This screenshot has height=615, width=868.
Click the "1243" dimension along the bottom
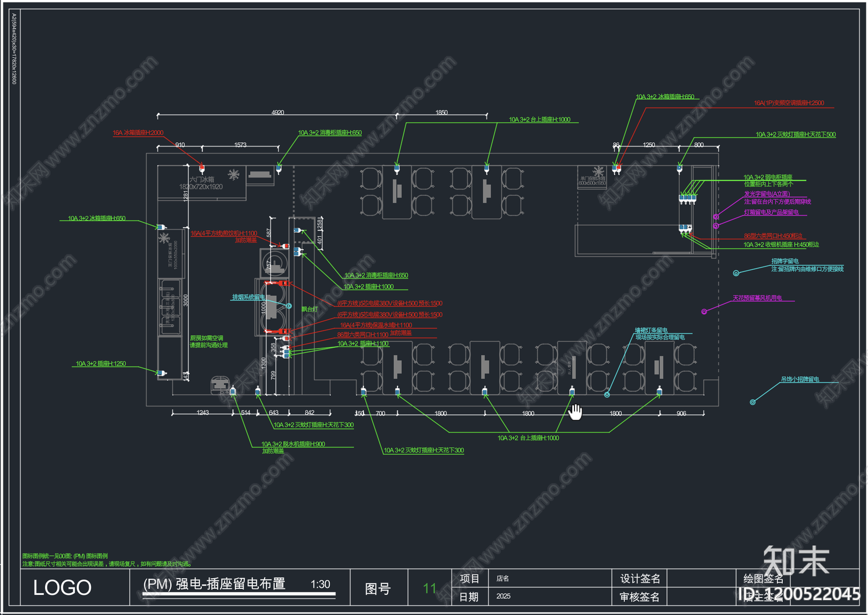tap(202, 413)
